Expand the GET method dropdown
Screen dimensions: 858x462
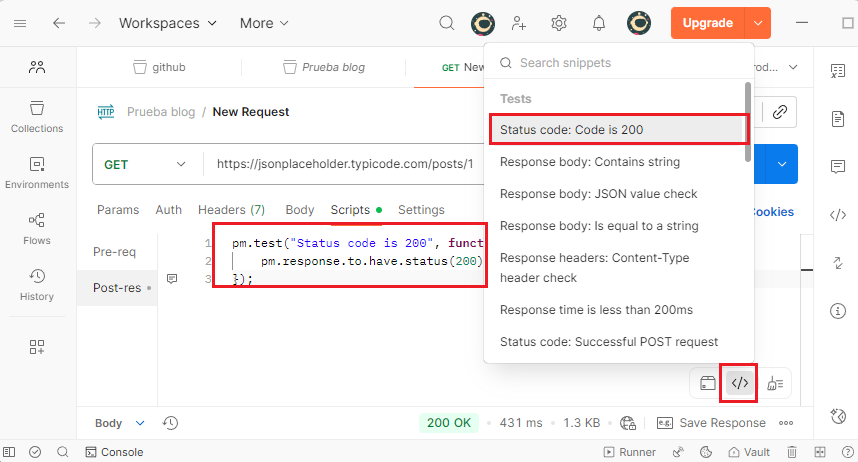(x=146, y=164)
